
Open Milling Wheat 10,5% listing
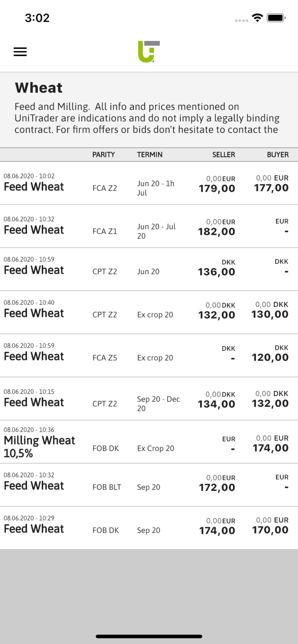tap(149, 442)
